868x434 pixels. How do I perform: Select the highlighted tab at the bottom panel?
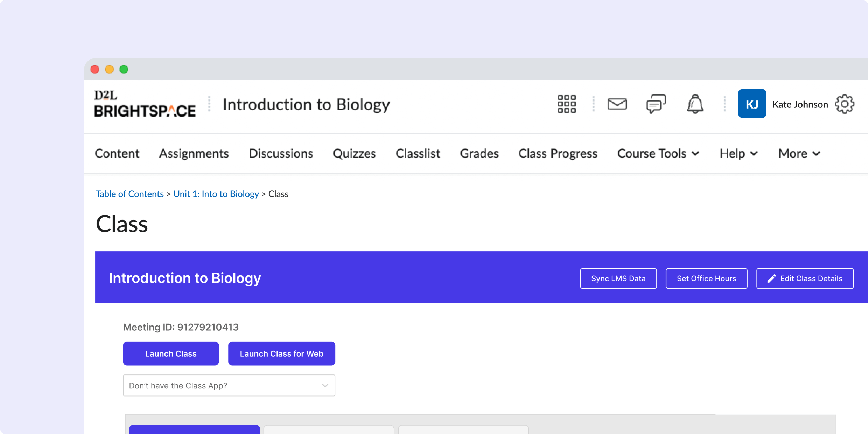coord(194,431)
